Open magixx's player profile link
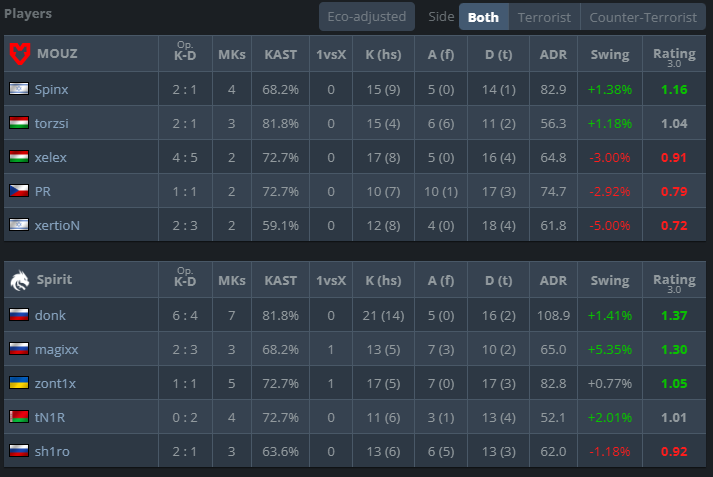Screen dimensions: 713x477 tap(56, 349)
